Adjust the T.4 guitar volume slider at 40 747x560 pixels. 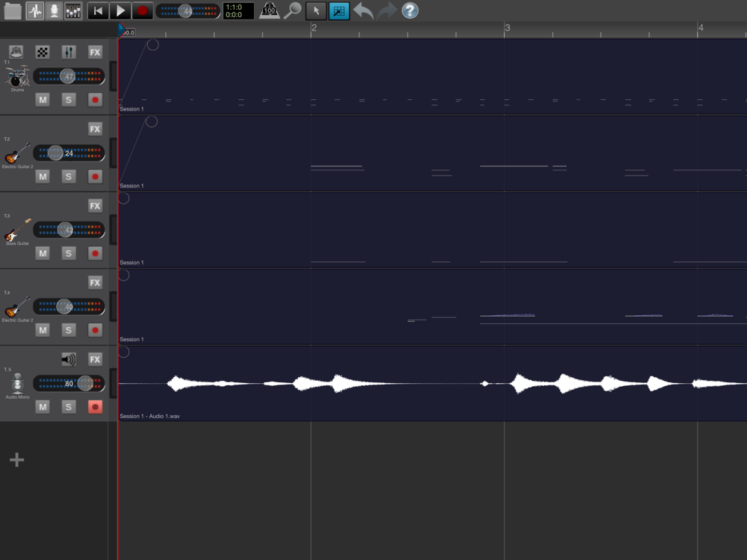(x=69, y=307)
